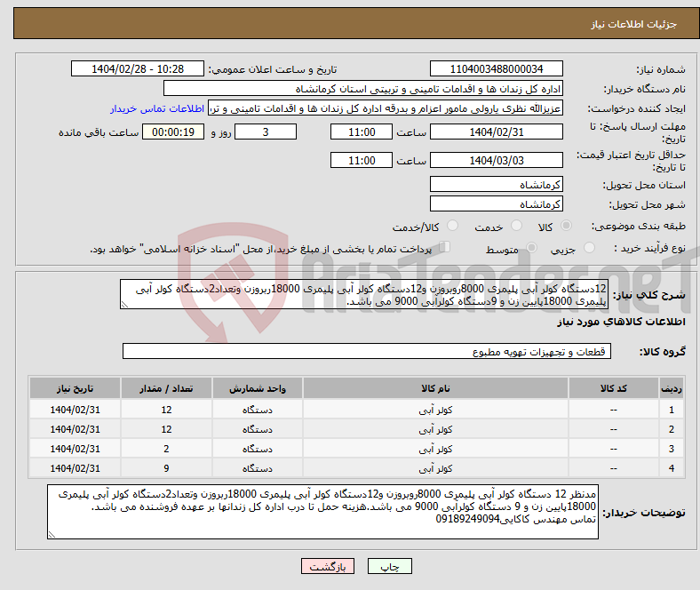Click the شرح کلی نیاز description text area
The image size is (700, 590).
[x=363, y=294]
